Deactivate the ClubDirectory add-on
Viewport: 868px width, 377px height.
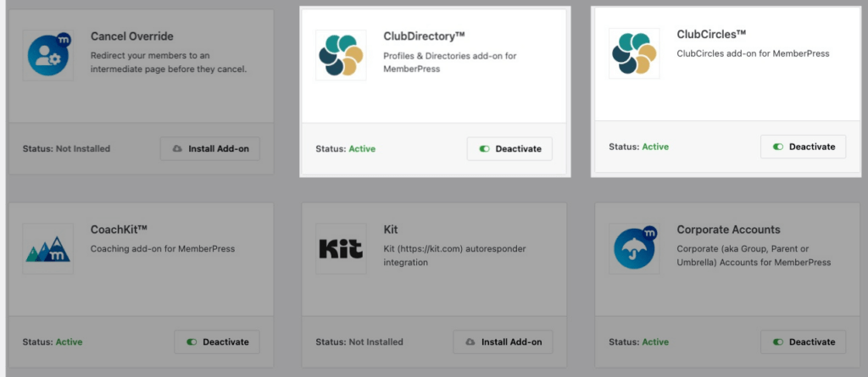509,149
